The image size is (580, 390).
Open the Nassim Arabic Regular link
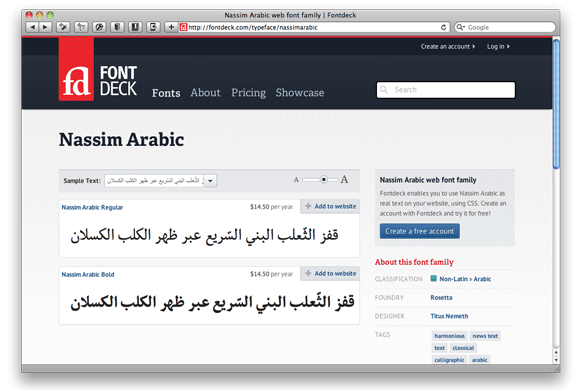pyautogui.click(x=92, y=207)
